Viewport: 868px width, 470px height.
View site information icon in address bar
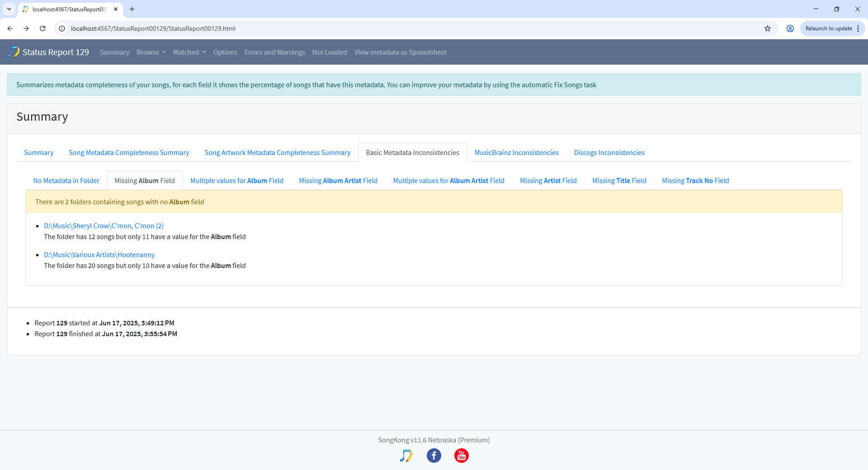pyautogui.click(x=62, y=28)
